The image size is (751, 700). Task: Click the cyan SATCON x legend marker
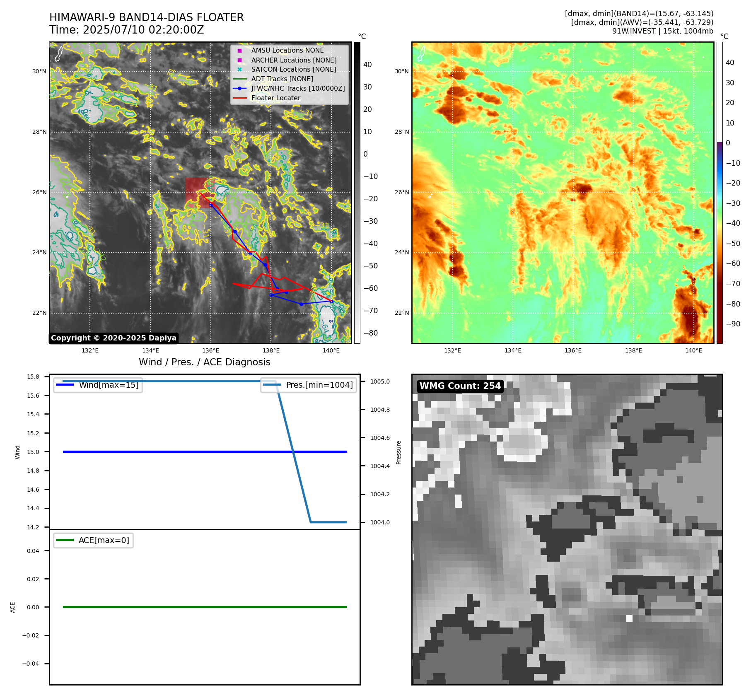(239, 70)
